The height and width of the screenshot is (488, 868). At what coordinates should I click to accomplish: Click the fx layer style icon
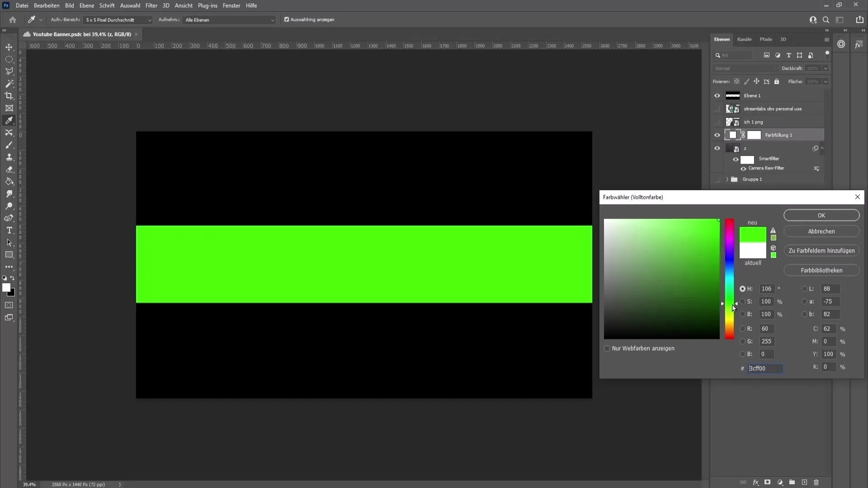click(x=755, y=482)
